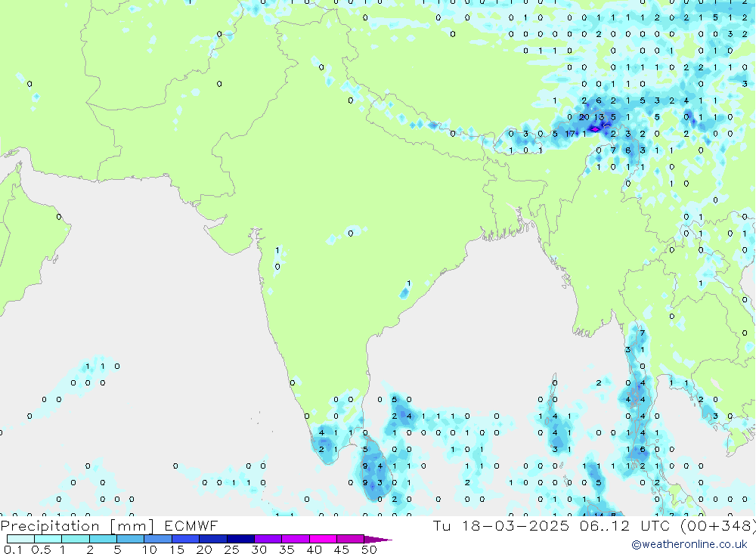Pick the royal blue 15–20 legend swatch
Screen dimensions: 756x554
[x=186, y=539]
